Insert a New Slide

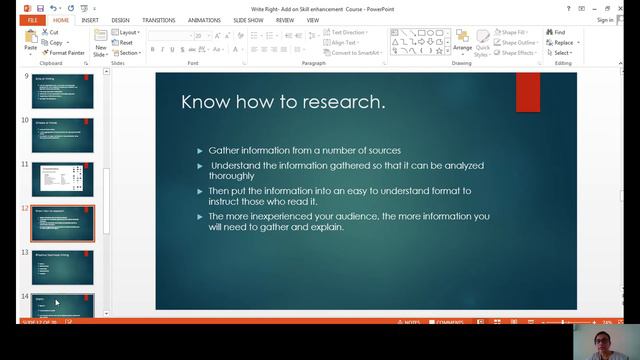[100, 43]
